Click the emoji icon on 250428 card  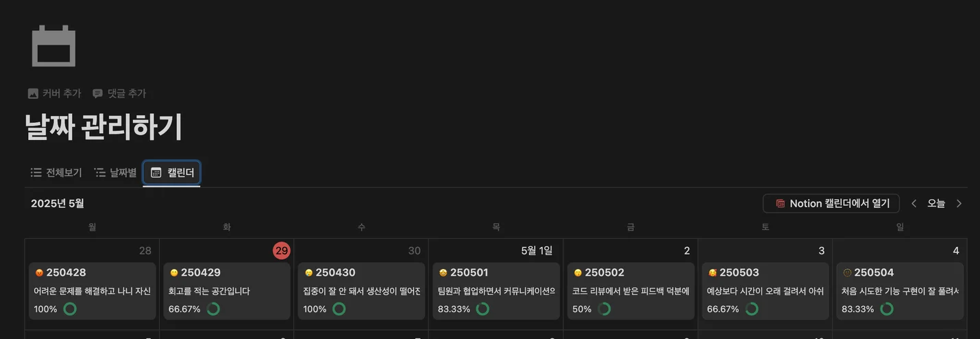pos(39,272)
